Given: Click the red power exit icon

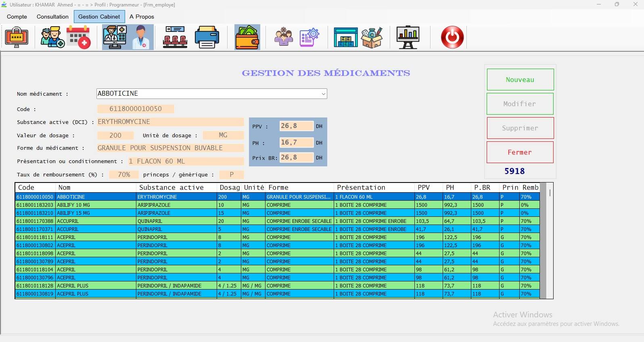Looking at the screenshot, I should 452,37.
